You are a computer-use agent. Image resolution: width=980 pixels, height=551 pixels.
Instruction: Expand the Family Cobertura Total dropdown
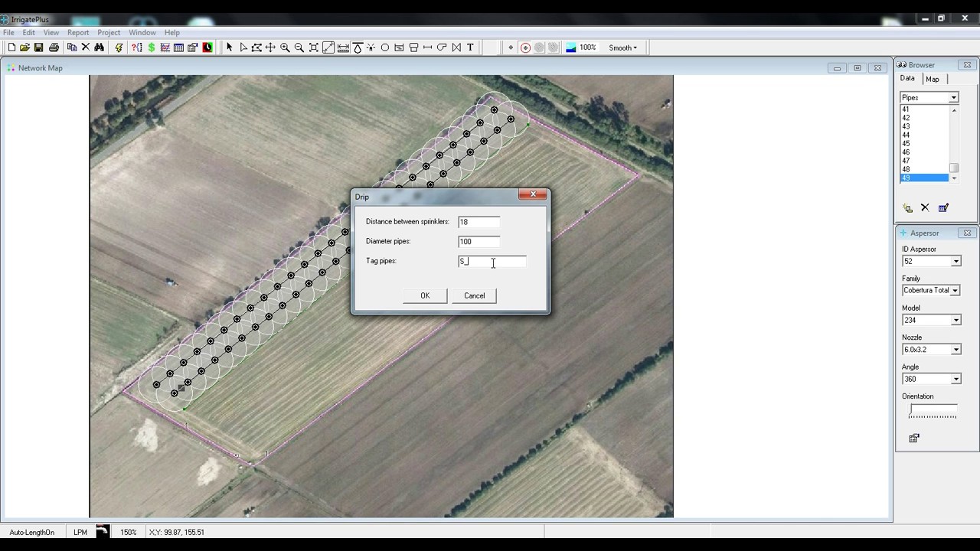(x=956, y=291)
